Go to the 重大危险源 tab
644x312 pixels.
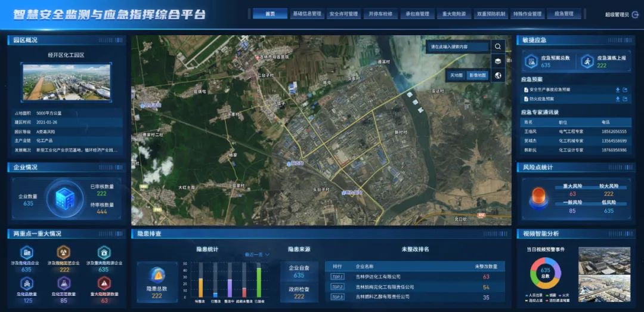click(x=454, y=14)
